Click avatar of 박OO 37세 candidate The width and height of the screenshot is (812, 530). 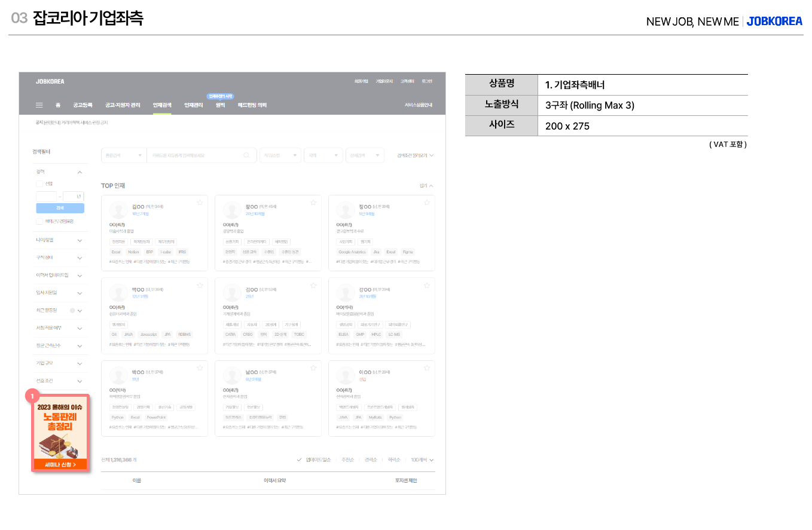click(x=118, y=376)
